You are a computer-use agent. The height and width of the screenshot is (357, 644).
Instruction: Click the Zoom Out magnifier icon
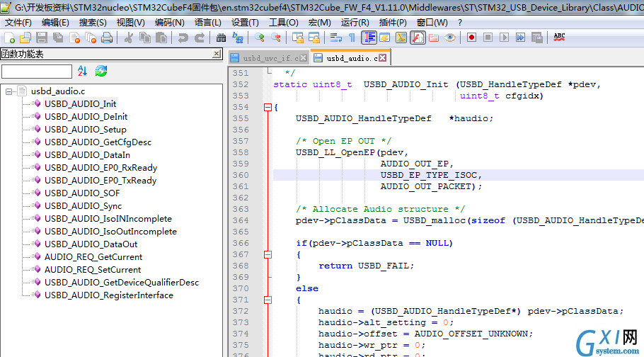pyautogui.click(x=275, y=38)
